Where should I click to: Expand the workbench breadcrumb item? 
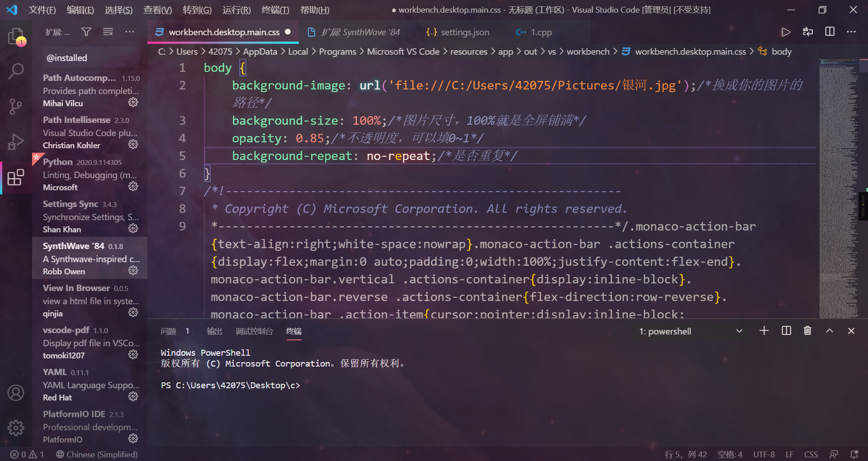588,51
